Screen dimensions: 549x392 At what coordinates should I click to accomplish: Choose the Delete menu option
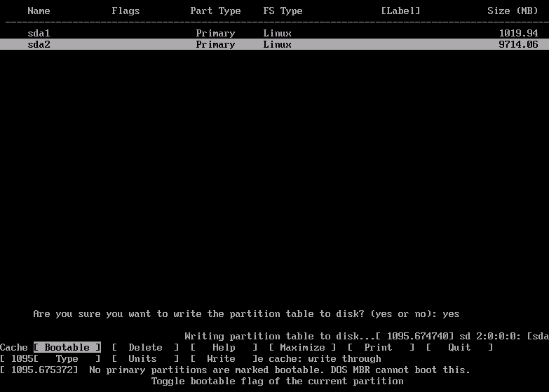145,348
